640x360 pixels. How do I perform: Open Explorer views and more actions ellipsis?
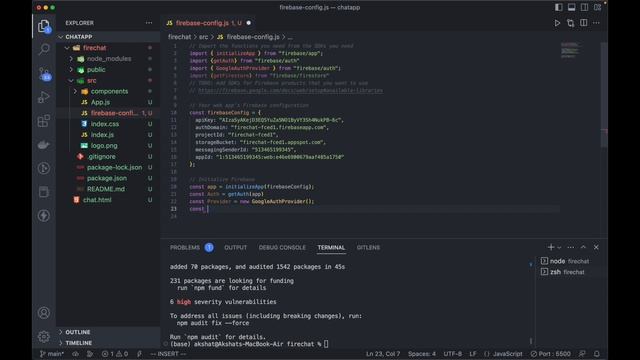click(x=149, y=23)
